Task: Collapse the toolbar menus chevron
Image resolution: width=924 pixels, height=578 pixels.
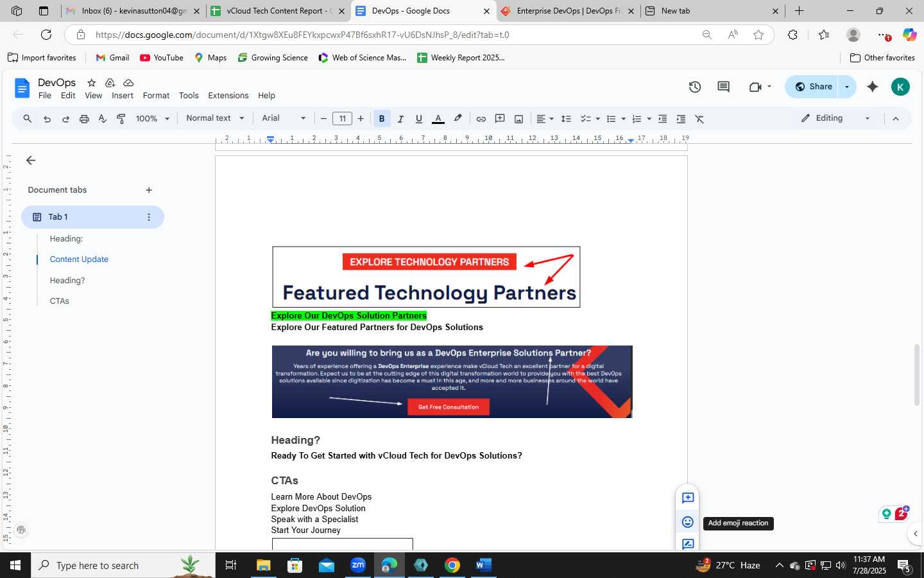Action: click(x=896, y=119)
